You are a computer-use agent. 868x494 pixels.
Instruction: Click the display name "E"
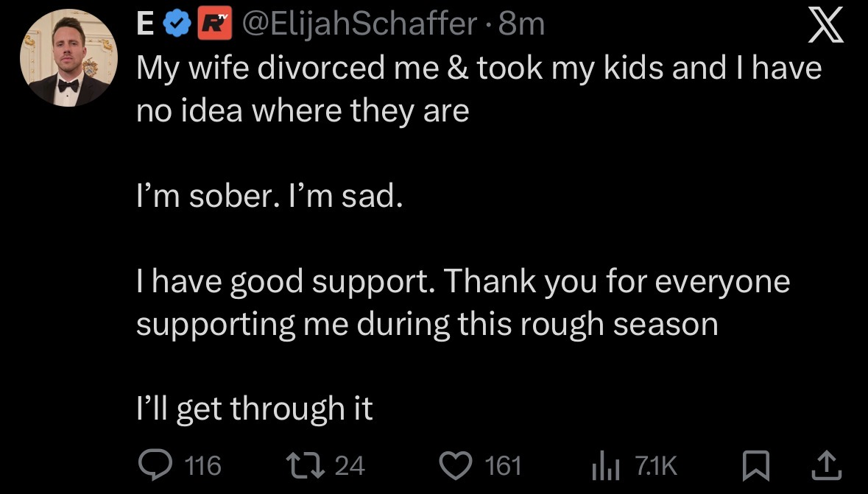[x=145, y=24]
